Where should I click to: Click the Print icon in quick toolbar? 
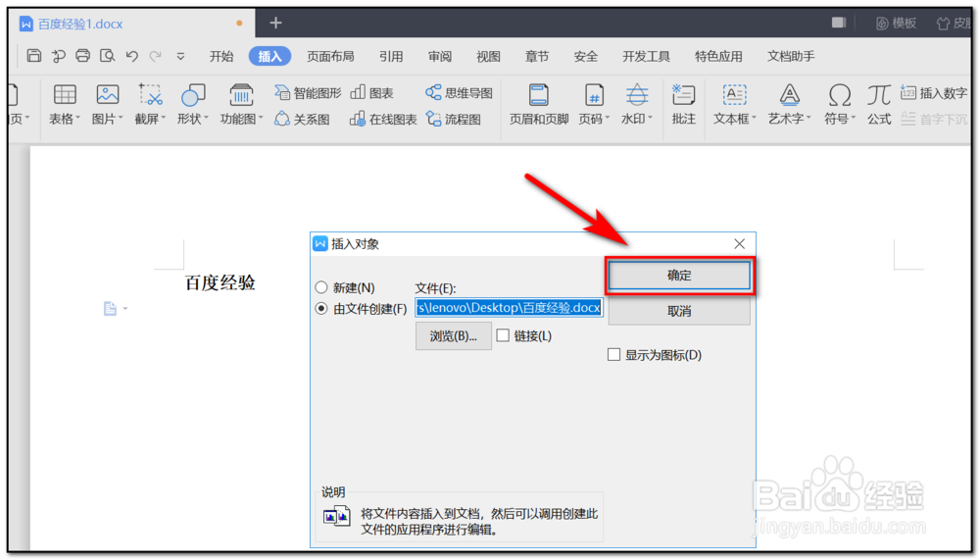(82, 56)
